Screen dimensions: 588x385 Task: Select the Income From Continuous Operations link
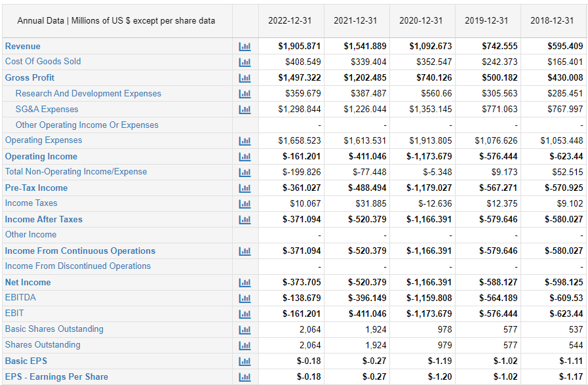point(80,251)
